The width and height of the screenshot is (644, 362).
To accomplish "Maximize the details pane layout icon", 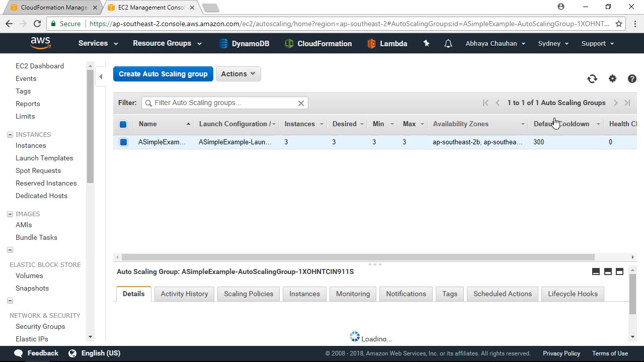I will pos(619,271).
